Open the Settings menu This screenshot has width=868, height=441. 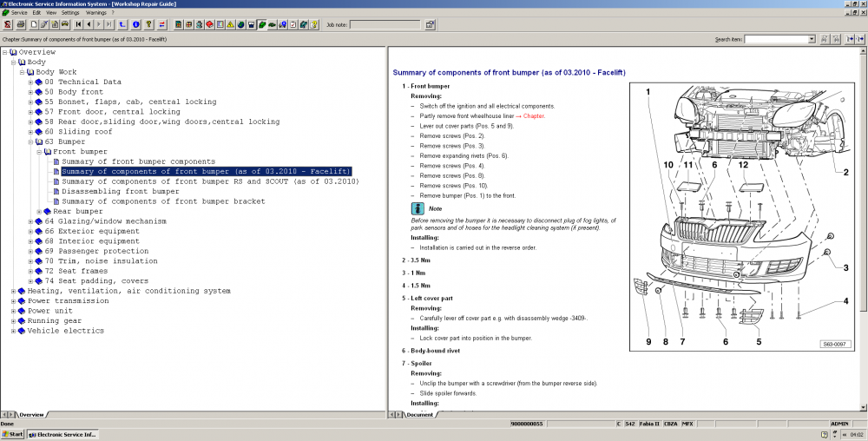coord(70,12)
